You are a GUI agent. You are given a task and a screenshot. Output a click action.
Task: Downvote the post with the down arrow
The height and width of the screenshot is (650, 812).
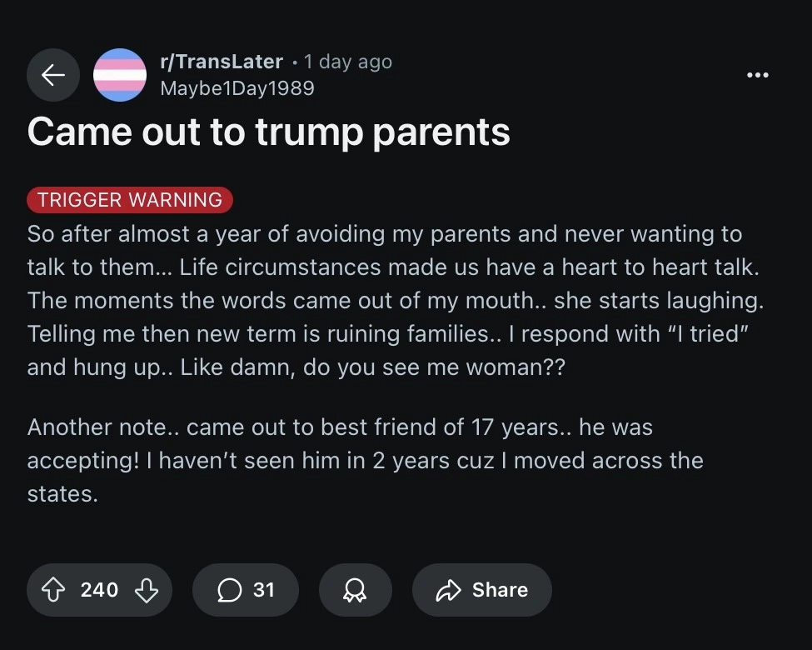pyautogui.click(x=146, y=590)
